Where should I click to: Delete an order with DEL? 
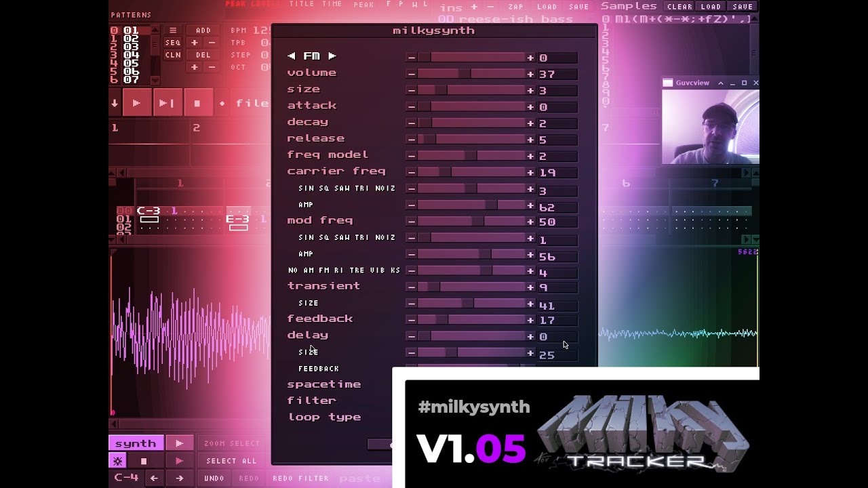(x=203, y=55)
